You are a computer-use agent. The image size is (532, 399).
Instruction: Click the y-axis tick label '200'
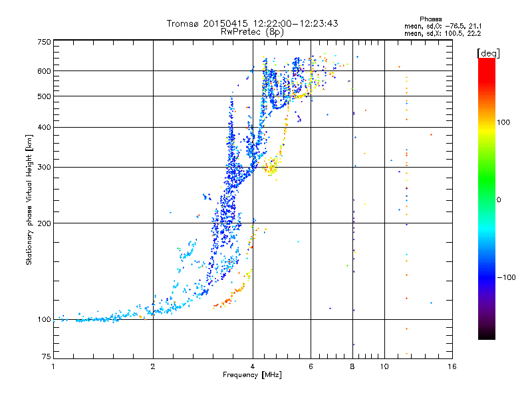pyautogui.click(x=44, y=223)
